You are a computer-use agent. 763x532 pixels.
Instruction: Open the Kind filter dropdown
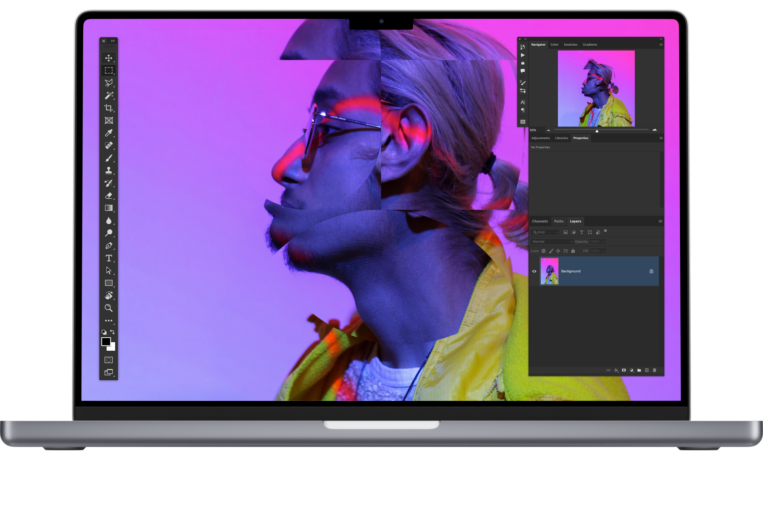click(545, 232)
